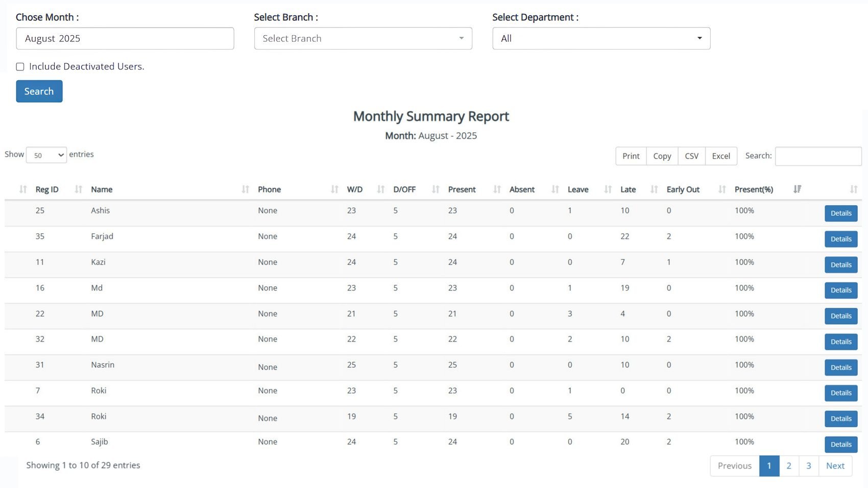The width and height of the screenshot is (868, 488).
Task: Go to pagination page 3
Action: point(809,466)
